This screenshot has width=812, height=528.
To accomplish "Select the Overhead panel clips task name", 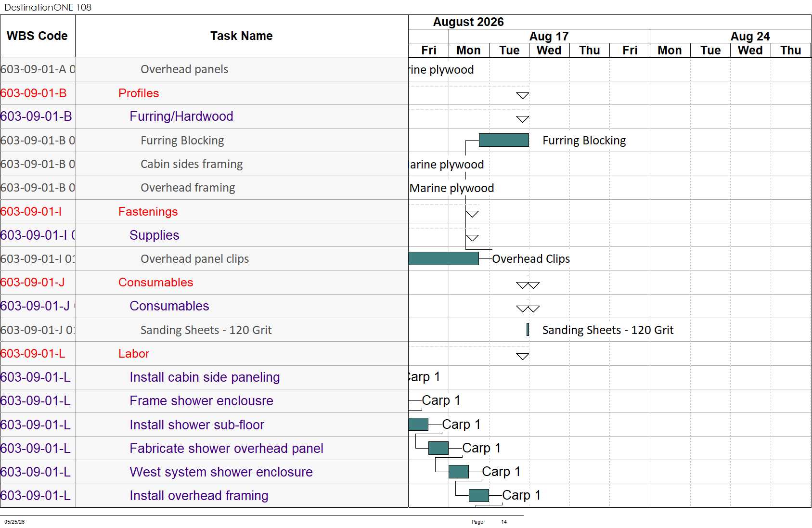I will 195,259.
